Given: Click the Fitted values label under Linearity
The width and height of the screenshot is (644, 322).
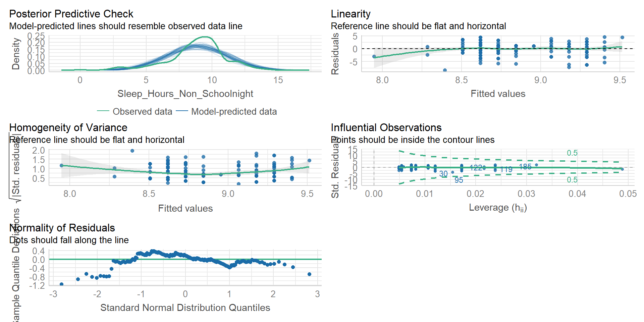Looking at the screenshot, I should (498, 94).
